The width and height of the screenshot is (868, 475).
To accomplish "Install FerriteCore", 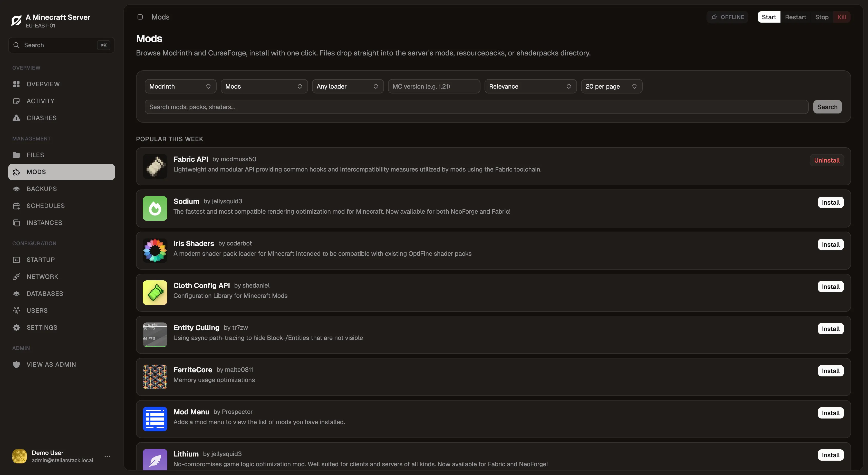I will [831, 371].
